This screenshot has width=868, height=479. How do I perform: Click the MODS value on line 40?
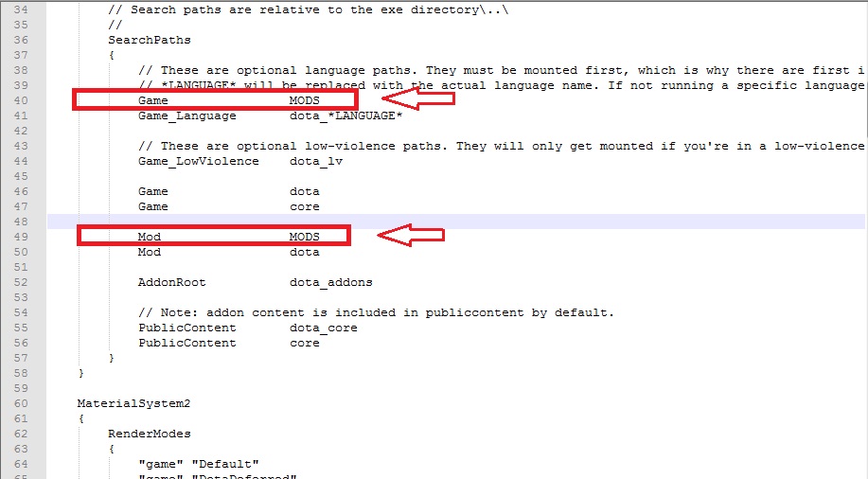(x=305, y=100)
